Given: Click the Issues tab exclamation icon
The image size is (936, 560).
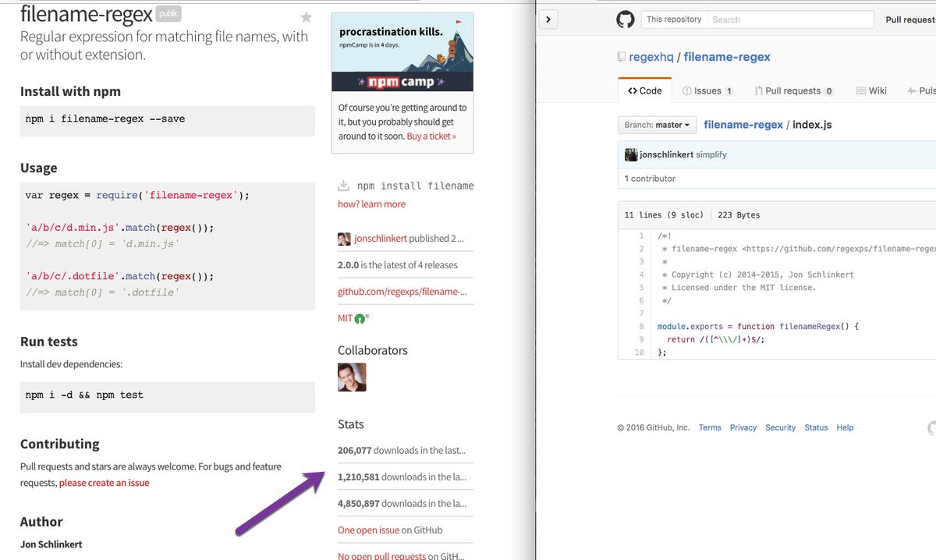Looking at the screenshot, I should click(687, 90).
